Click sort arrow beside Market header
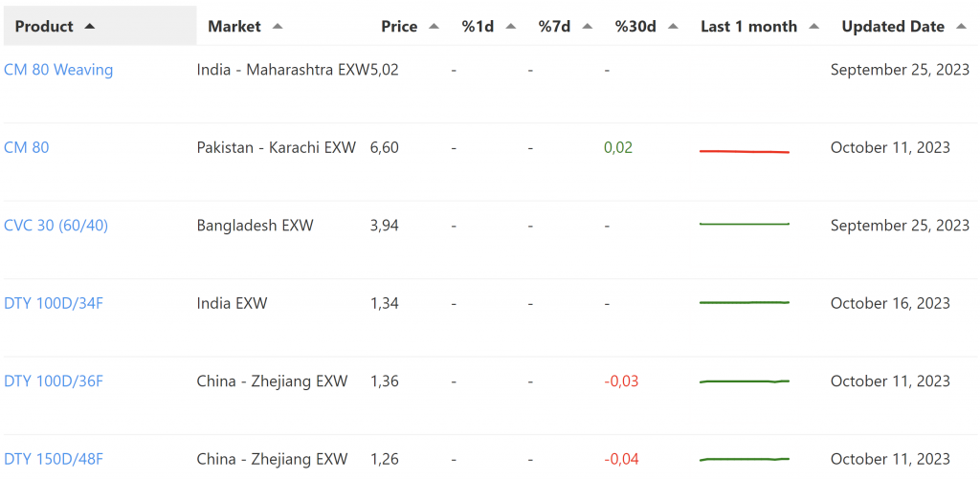Viewport: 980px width, 479px height. 278,27
